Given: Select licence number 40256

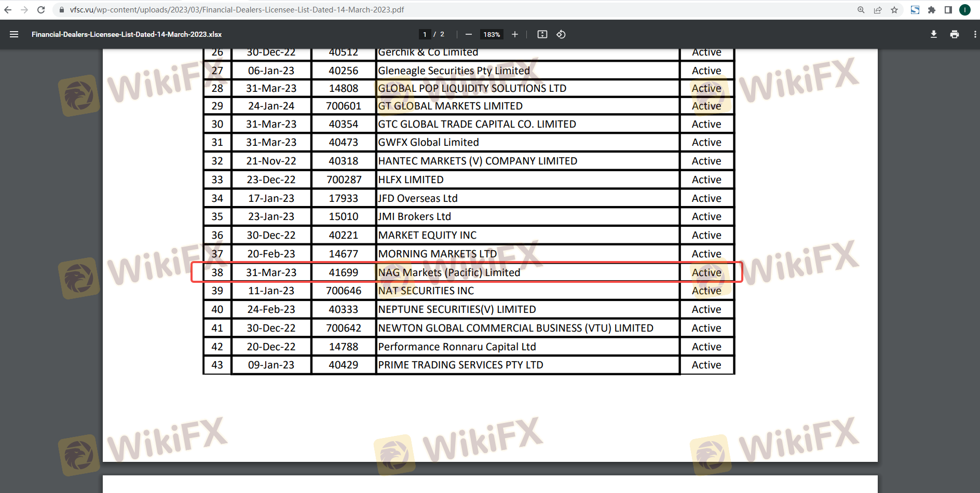Looking at the screenshot, I should pyautogui.click(x=344, y=71).
